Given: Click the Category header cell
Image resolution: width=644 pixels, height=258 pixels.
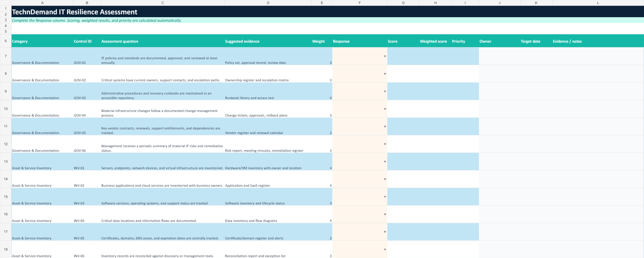Looking at the screenshot, I should point(42,41).
